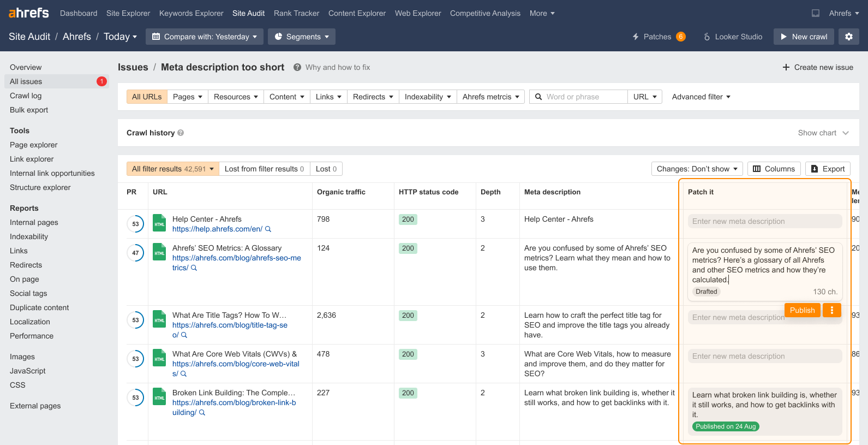Click HTML file icon for Core Web Vitals row
Viewport: 868px width, 445px height.
pos(159,358)
